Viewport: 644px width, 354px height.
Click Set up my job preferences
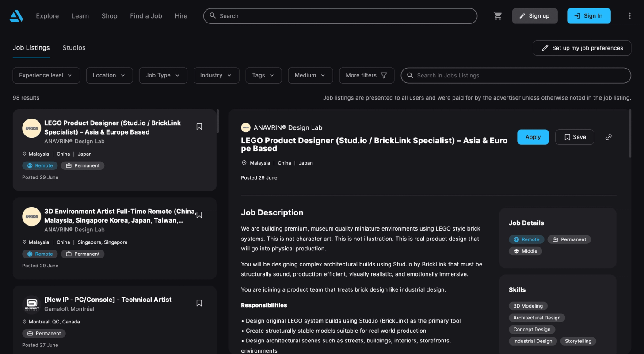[582, 48]
